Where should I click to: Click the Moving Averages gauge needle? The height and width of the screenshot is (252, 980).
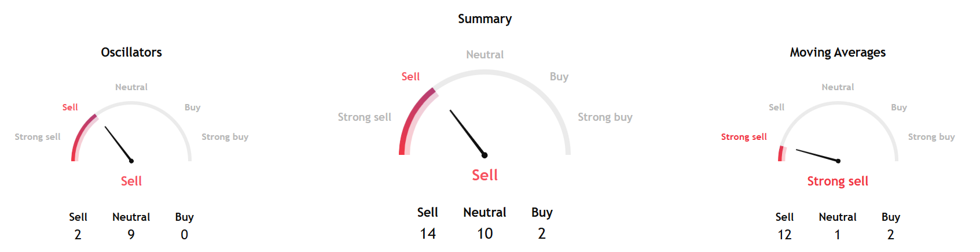pos(817,155)
